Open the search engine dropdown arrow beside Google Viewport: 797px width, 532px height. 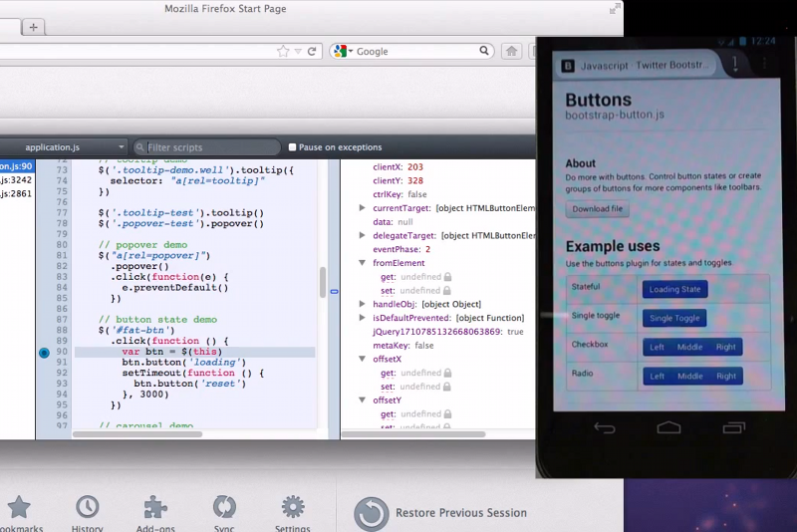(351, 52)
